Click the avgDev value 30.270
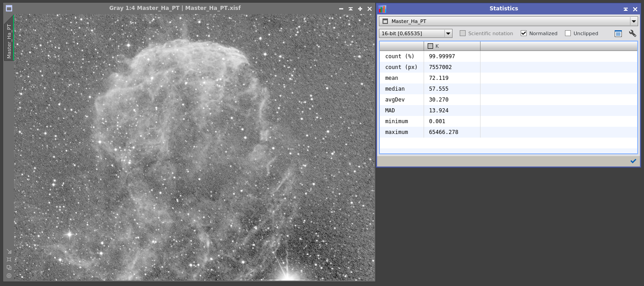Screen dimensions: 644x286 439,100
